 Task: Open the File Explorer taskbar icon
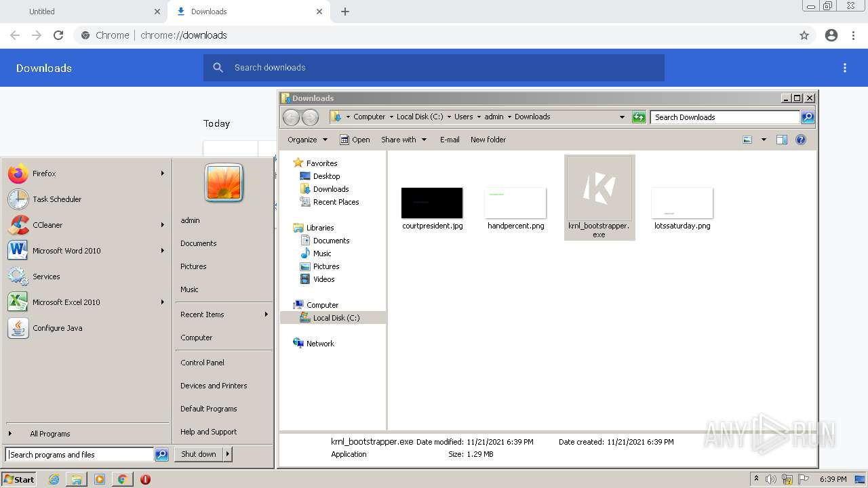77,479
